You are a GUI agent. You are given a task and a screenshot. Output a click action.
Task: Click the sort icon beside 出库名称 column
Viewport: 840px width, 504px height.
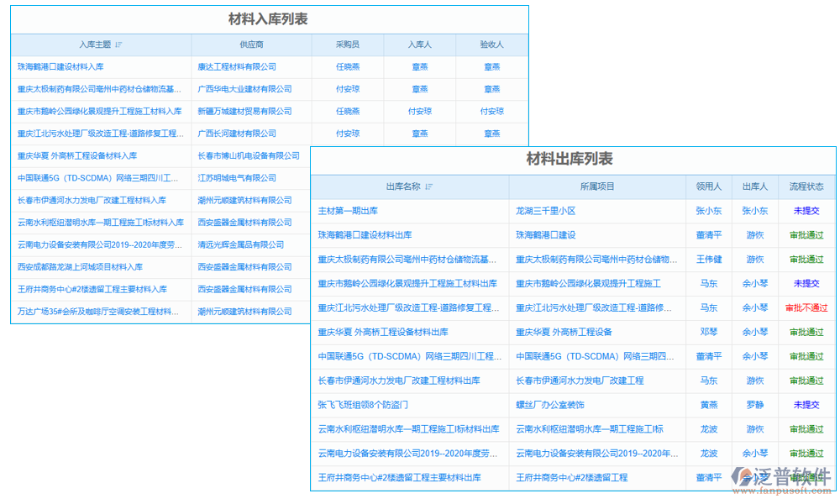point(429,186)
